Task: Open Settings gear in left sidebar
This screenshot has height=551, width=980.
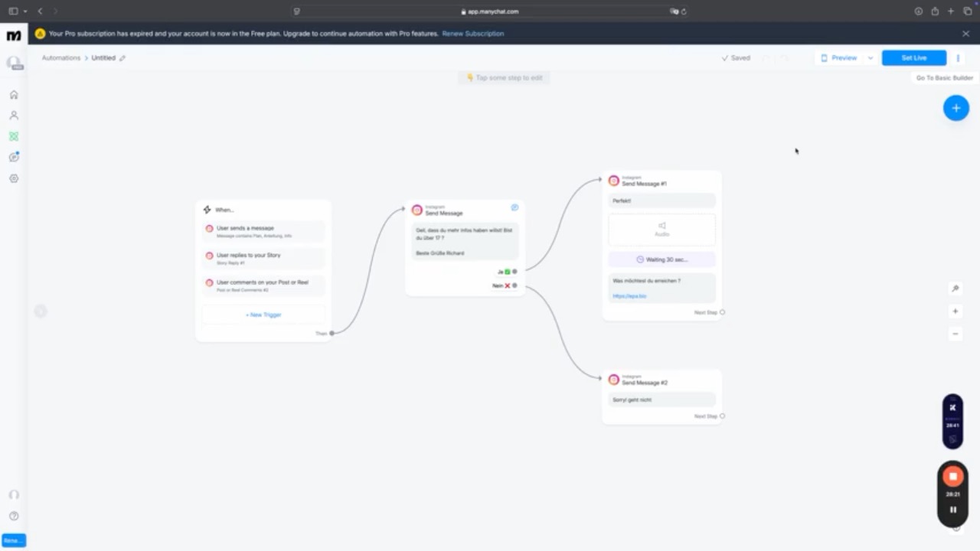Action: pyautogui.click(x=14, y=178)
